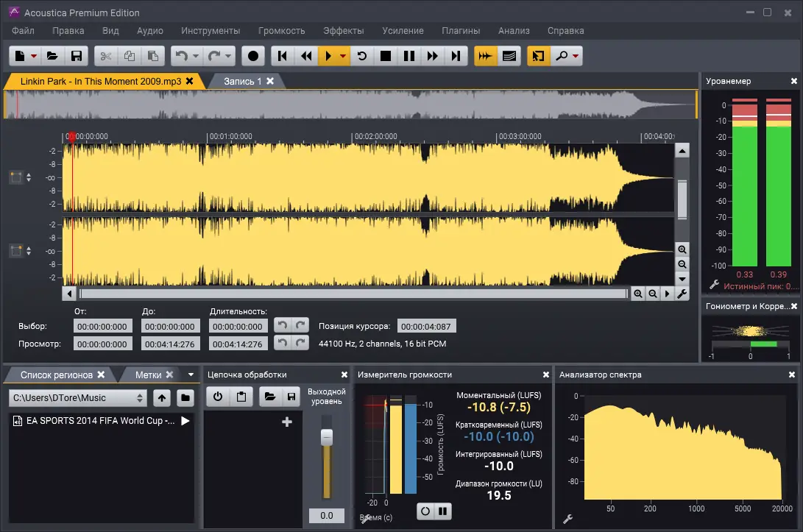This screenshot has width=803, height=532.
Task: Click the horizontal timeline scrollbar
Action: pos(353,294)
